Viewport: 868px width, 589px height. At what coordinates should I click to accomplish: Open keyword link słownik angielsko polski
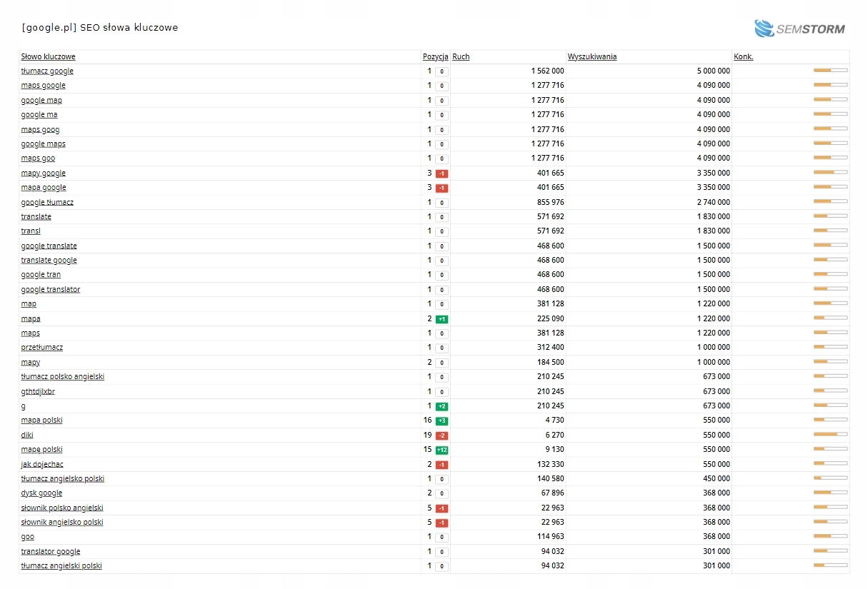[x=62, y=523]
